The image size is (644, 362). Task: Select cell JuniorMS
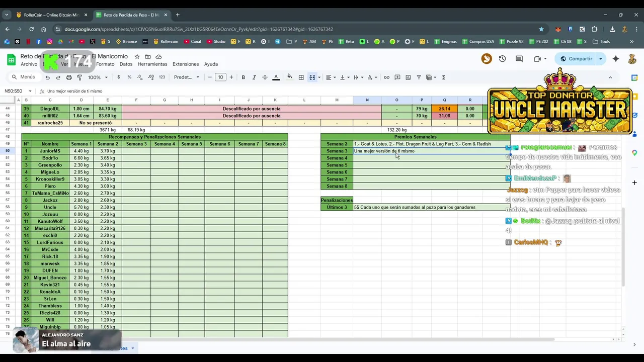(50, 151)
